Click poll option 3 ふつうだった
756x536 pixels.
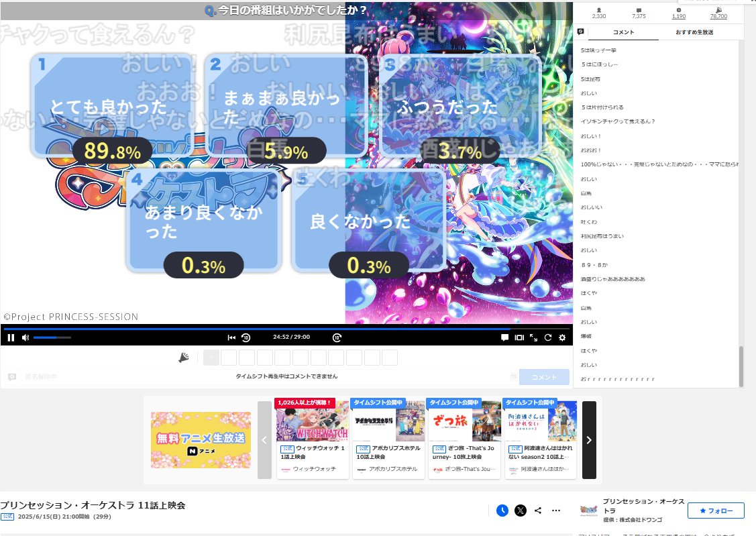coord(460,105)
